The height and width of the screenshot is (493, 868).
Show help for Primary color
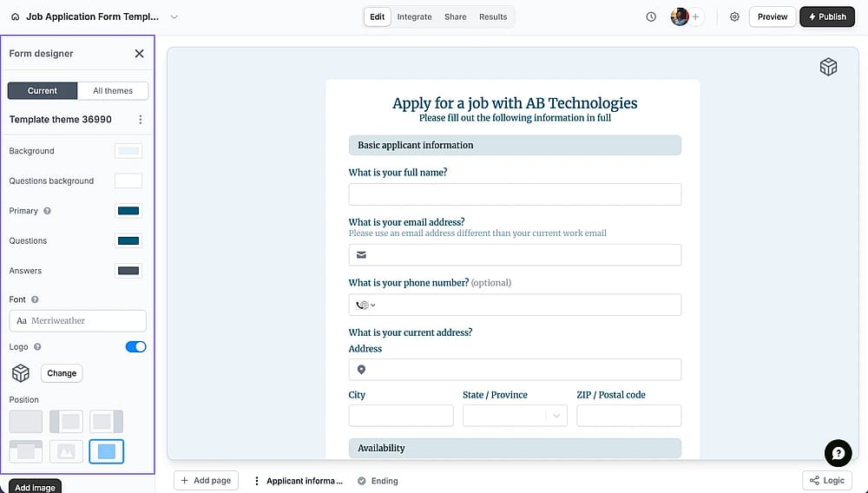coord(47,211)
